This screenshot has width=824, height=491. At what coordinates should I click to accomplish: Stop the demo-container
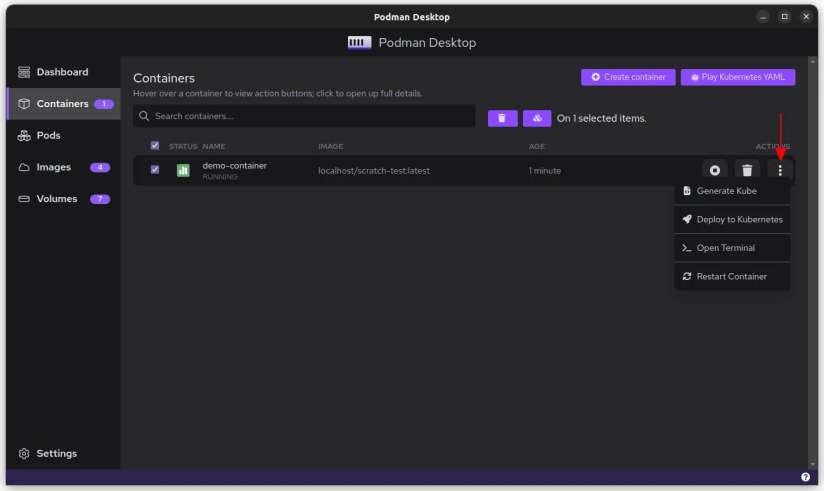point(714,170)
